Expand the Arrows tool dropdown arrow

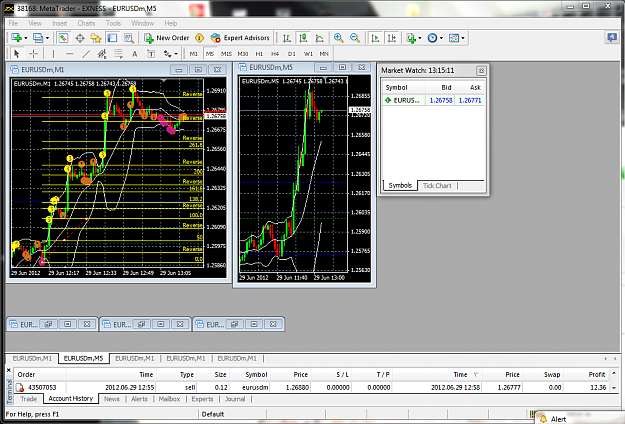coord(176,53)
